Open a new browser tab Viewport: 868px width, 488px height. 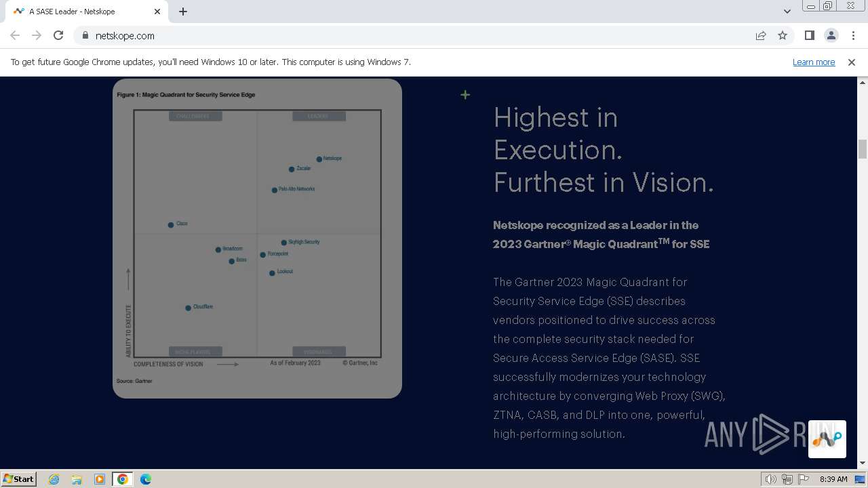(183, 12)
